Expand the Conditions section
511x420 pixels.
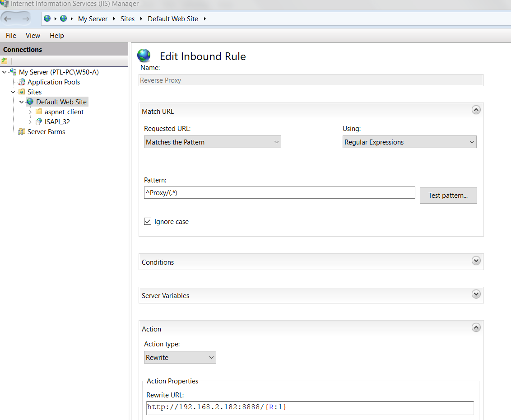[x=476, y=261]
